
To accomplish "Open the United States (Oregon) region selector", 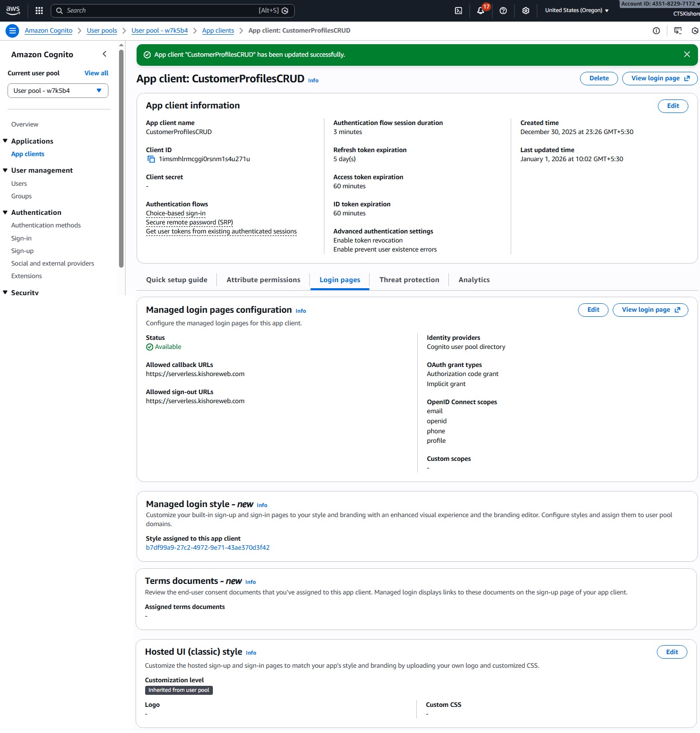I will (576, 11).
